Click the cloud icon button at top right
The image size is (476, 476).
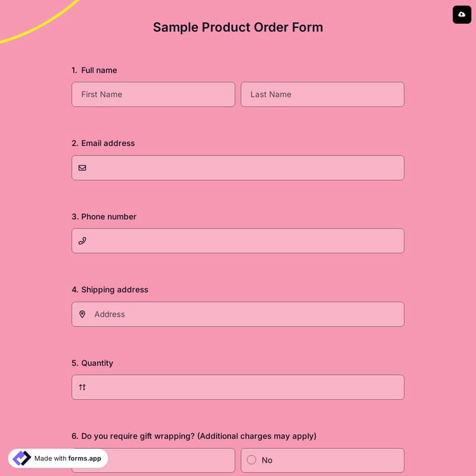(x=461, y=14)
